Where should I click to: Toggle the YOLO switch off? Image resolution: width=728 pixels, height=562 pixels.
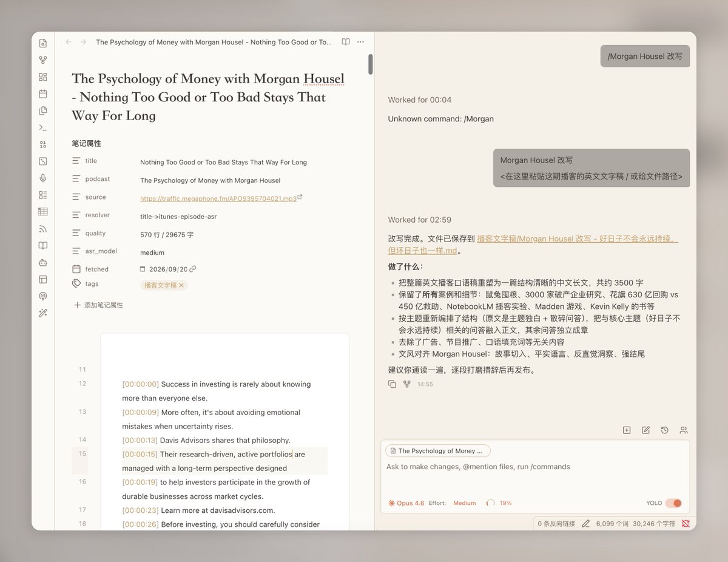[673, 503]
